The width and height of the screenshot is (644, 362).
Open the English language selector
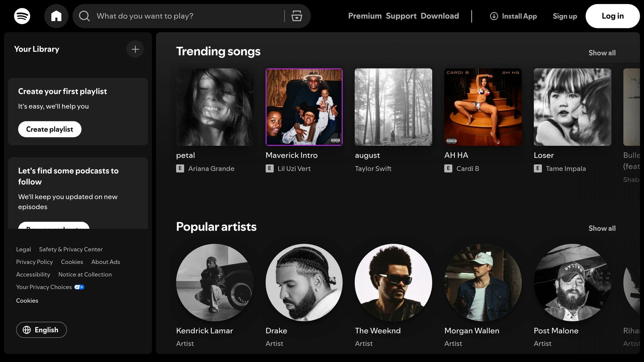click(42, 330)
